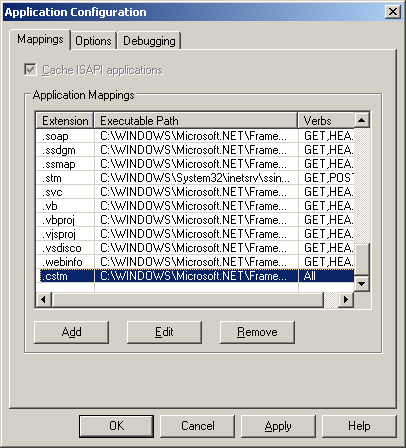Select the .webinfo mapping row
Viewport: 406px width, 448px height.
pos(195,262)
